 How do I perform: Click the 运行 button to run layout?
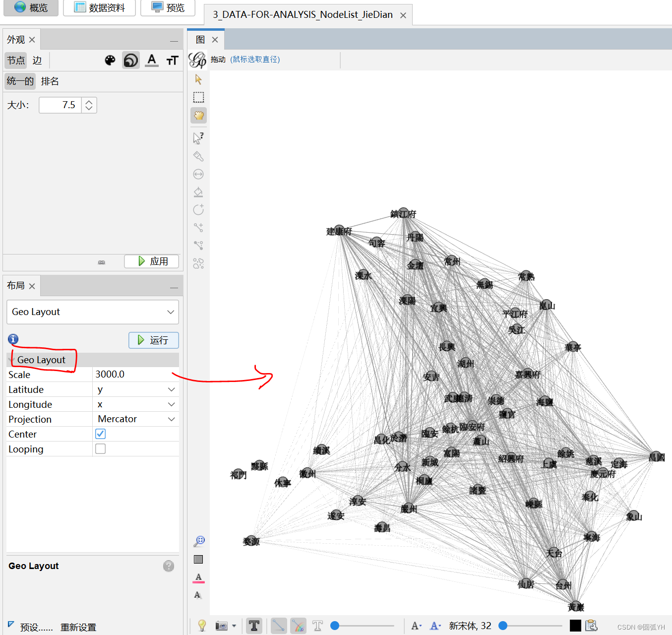point(154,340)
